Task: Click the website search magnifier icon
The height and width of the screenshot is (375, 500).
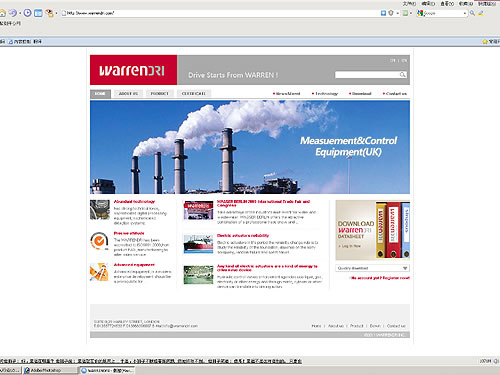Action: point(403,75)
